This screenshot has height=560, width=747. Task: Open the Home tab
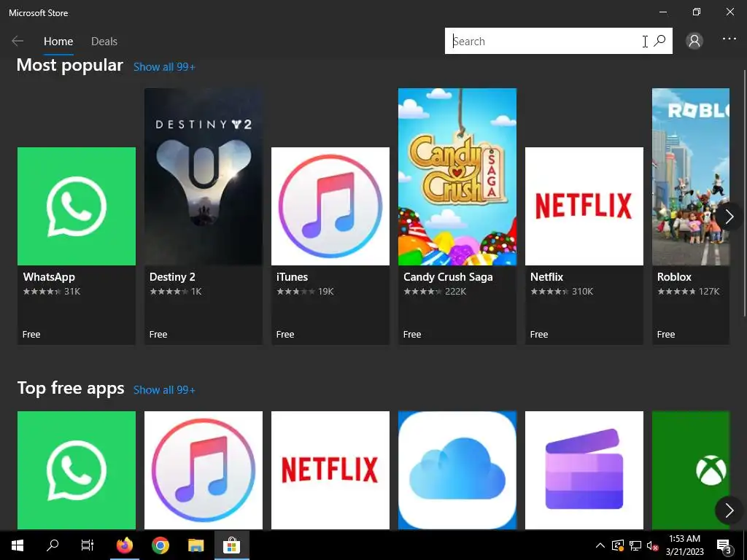58,42
